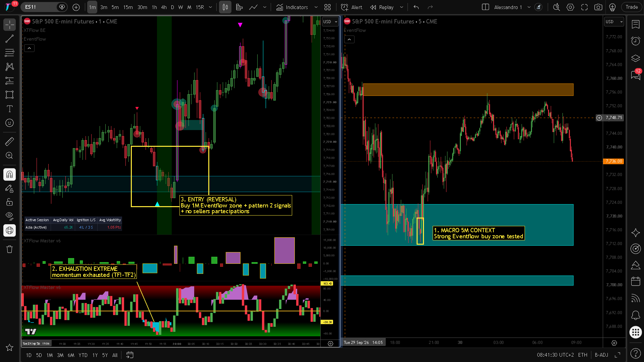Screen dimensions: 644x362
Task: Enter fullscreen mode
Action: (x=584, y=7)
